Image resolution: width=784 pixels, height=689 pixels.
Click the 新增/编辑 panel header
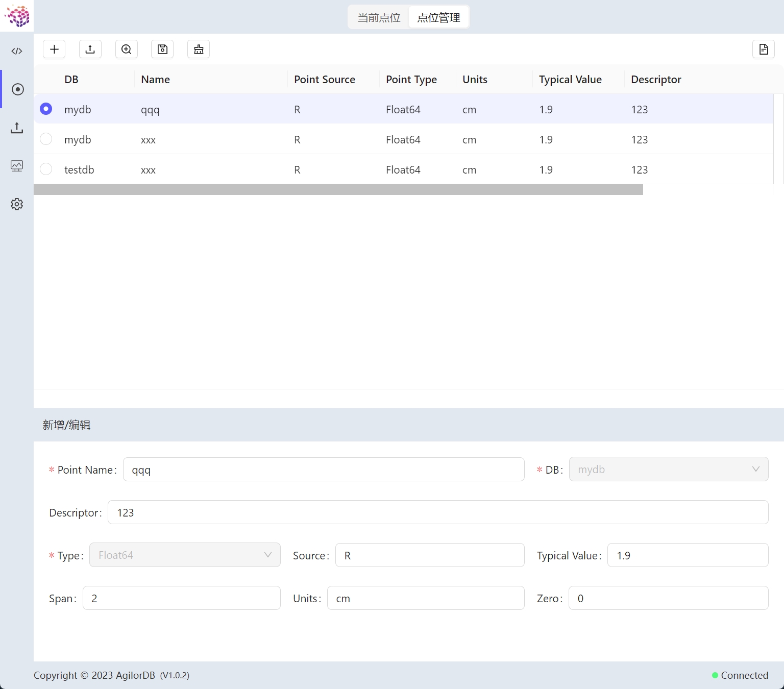(67, 425)
